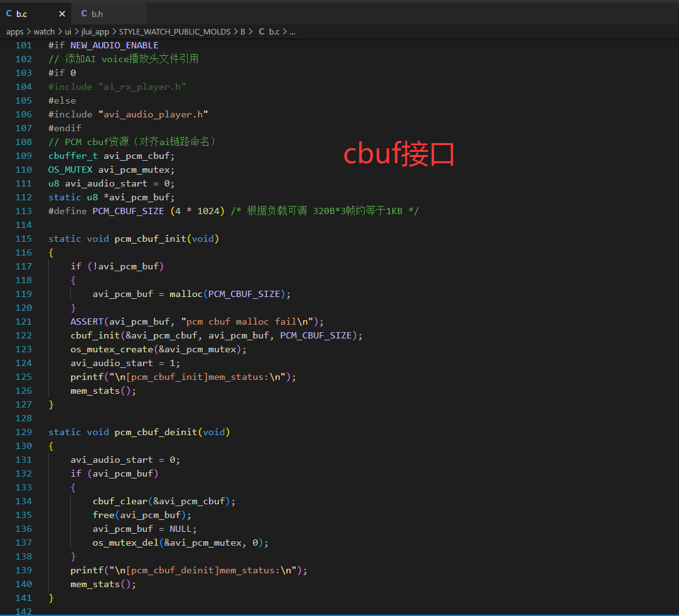Viewport: 679px width, 616px height.
Task: Open the 'B' breadcrumb folder
Action: tap(243, 31)
